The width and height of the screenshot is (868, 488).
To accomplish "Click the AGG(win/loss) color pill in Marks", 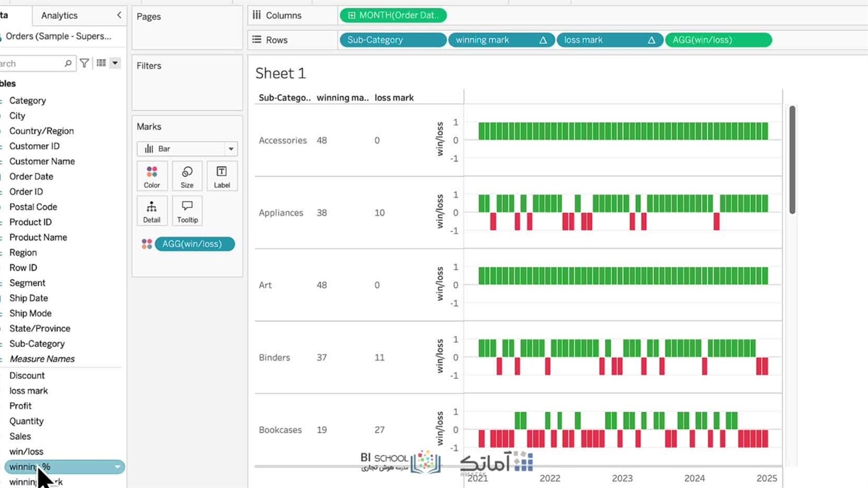I will tap(194, 244).
